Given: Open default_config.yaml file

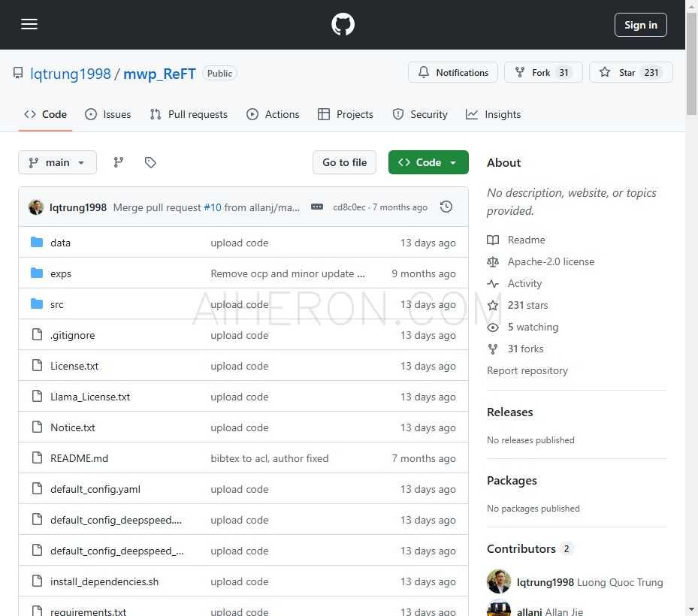Looking at the screenshot, I should click(95, 489).
